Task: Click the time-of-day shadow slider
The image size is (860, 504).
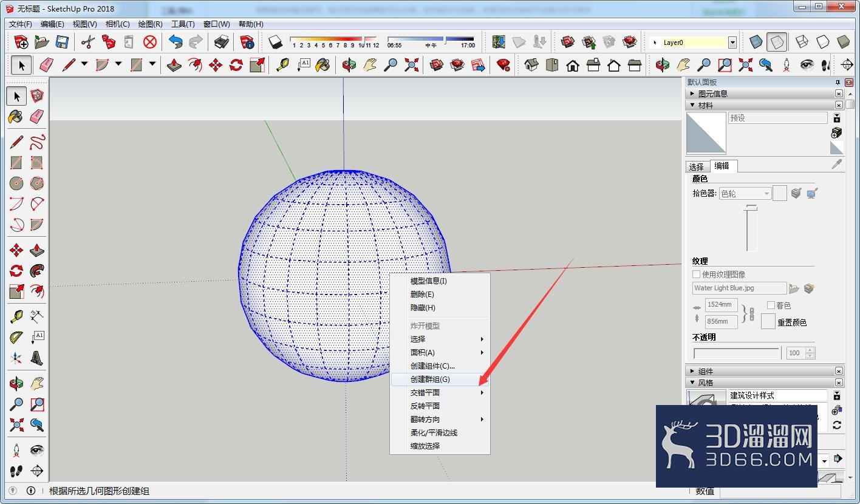Action: [x=430, y=39]
